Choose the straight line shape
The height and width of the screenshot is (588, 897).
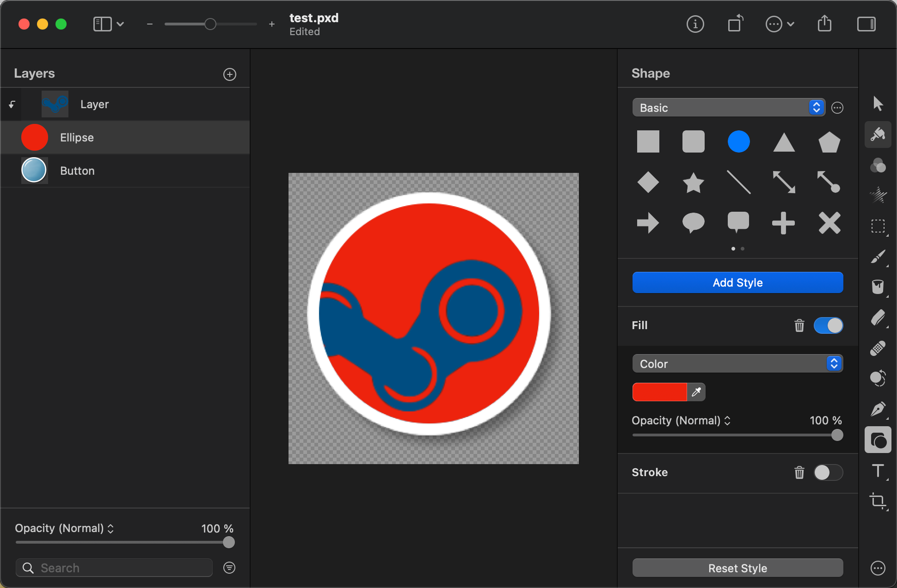coord(739,182)
